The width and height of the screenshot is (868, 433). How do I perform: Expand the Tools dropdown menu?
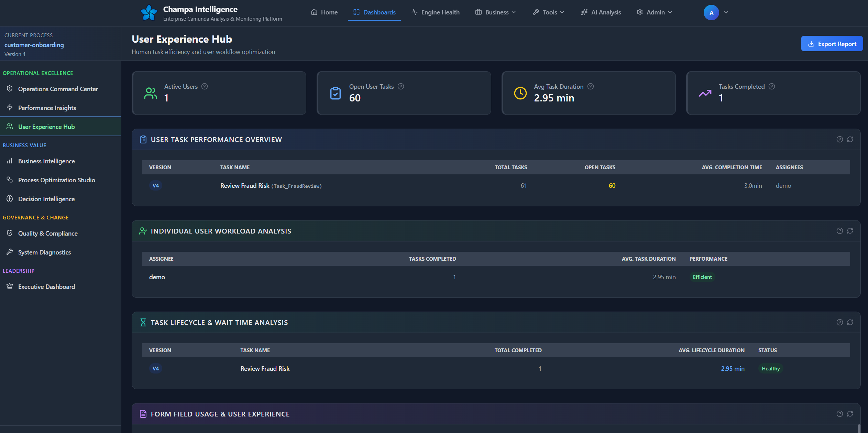tap(548, 12)
